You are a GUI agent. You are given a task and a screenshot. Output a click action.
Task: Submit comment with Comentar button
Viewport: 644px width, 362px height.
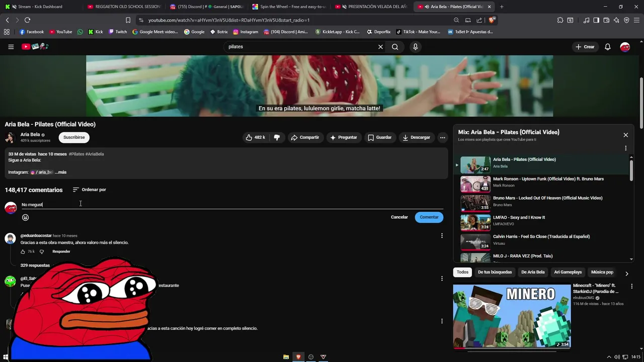pyautogui.click(x=429, y=217)
